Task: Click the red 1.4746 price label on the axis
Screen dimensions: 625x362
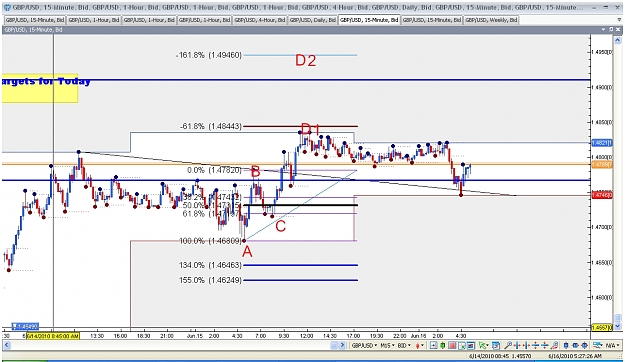Action: (601, 195)
